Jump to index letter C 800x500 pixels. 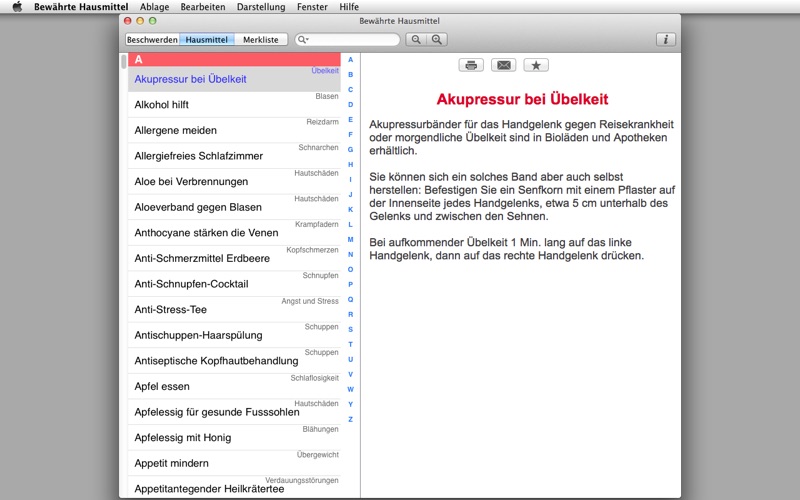(x=351, y=90)
